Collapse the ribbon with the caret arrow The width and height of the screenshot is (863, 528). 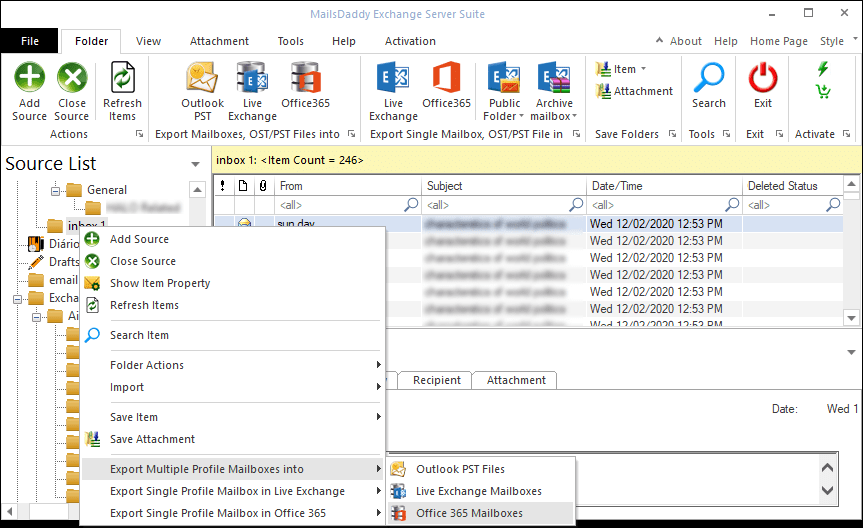659,40
